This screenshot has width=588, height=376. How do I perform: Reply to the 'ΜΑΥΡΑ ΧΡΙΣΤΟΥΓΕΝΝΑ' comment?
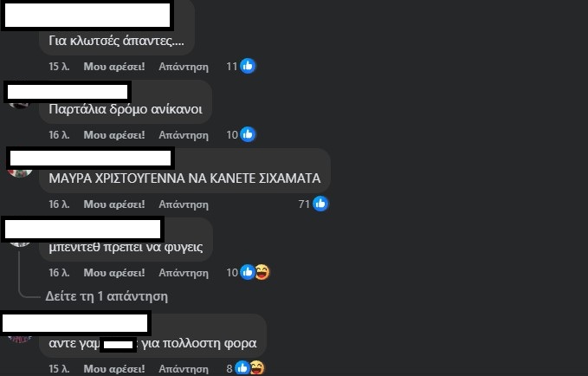click(x=184, y=204)
